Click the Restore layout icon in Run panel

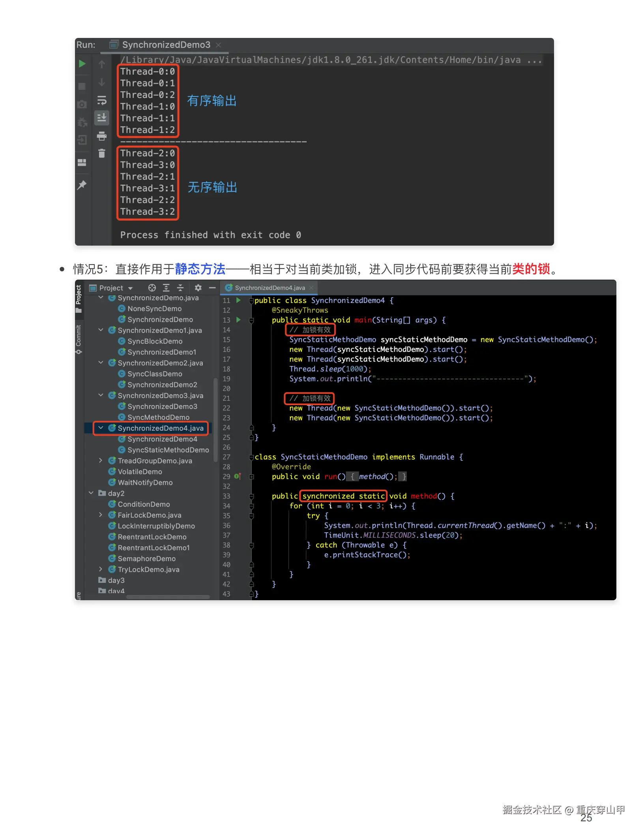82,162
